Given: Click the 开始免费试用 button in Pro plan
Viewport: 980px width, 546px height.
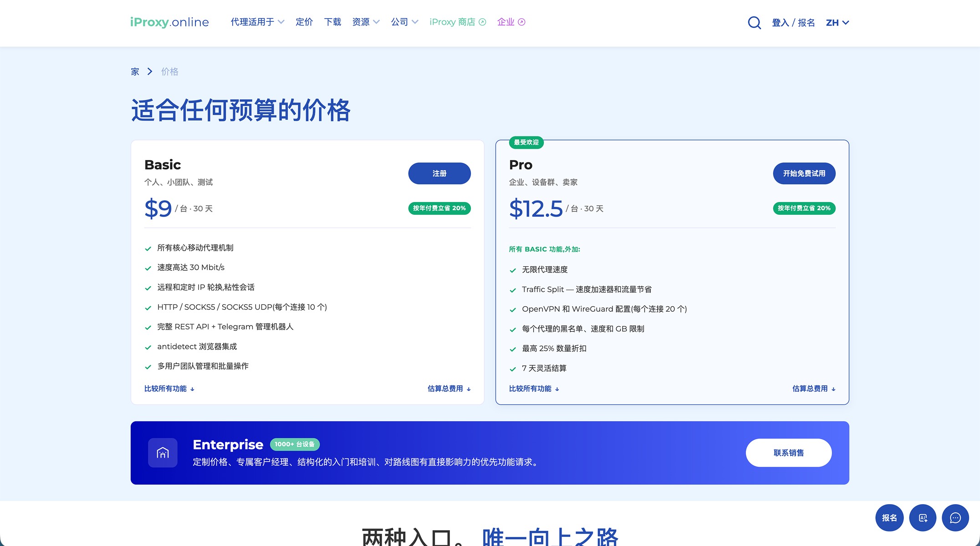Looking at the screenshot, I should tap(804, 173).
